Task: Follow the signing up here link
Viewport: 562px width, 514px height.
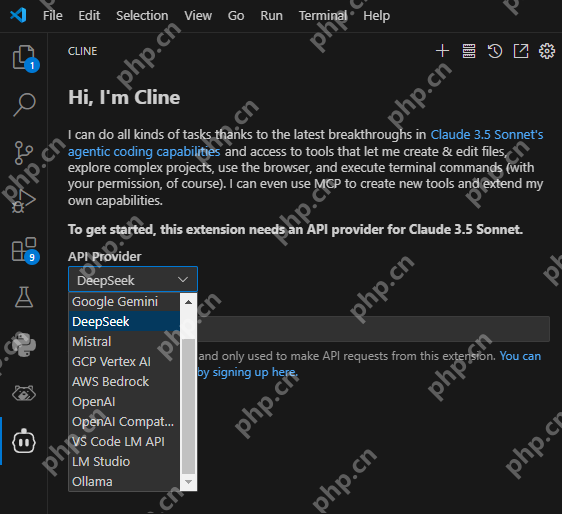Action: click(x=247, y=372)
